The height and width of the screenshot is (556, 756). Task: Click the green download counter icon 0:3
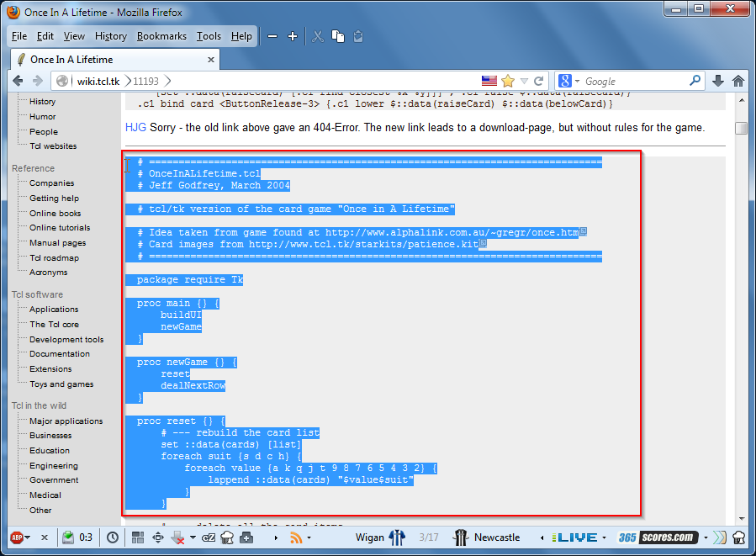68,537
